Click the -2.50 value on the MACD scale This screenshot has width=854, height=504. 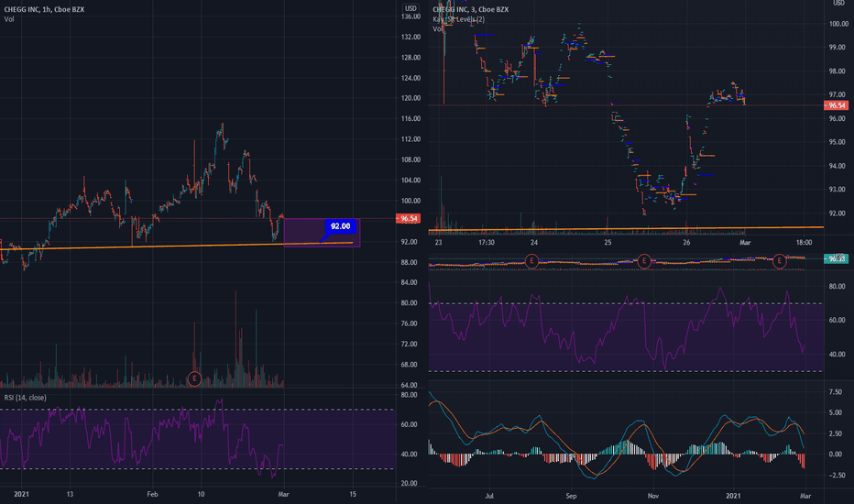(x=837, y=476)
